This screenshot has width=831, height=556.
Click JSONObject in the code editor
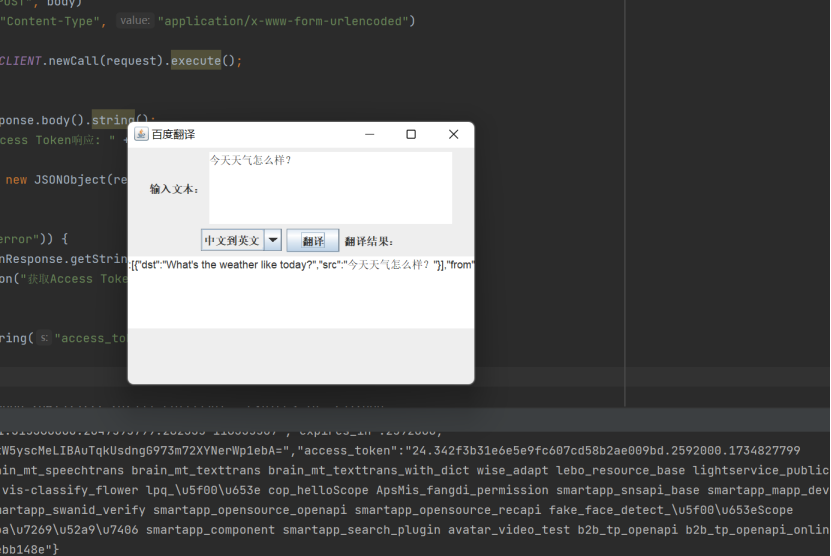click(70, 180)
